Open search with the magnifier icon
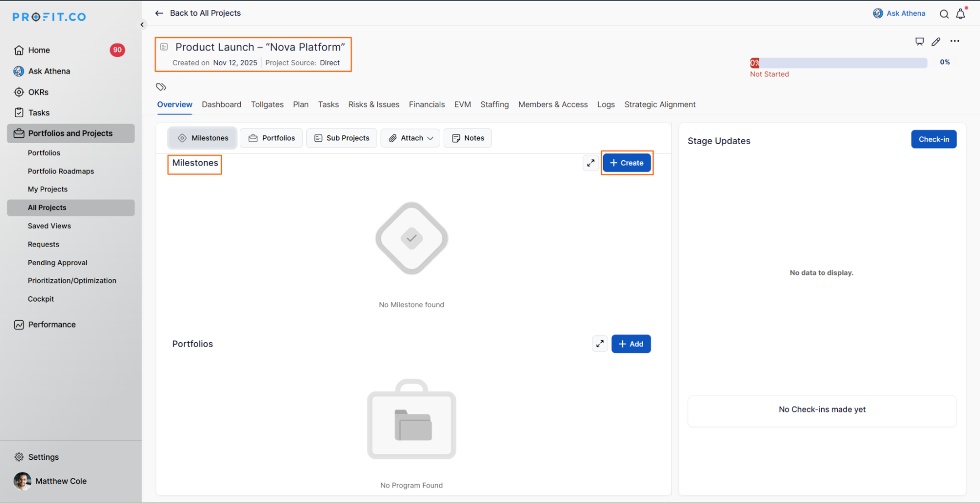 (944, 14)
